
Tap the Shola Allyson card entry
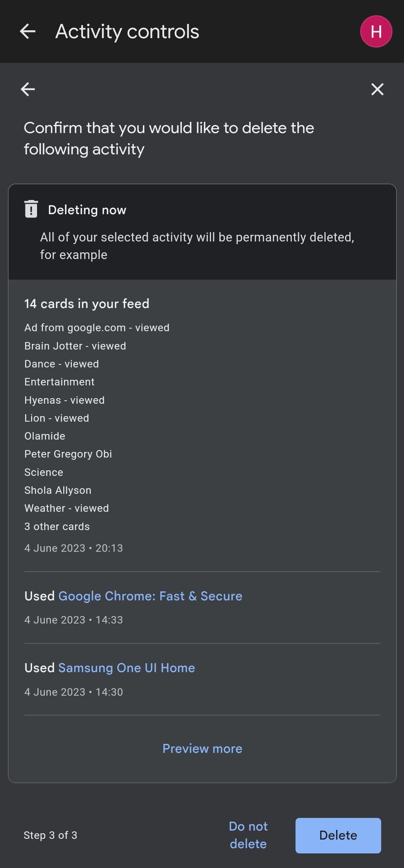[x=58, y=490]
